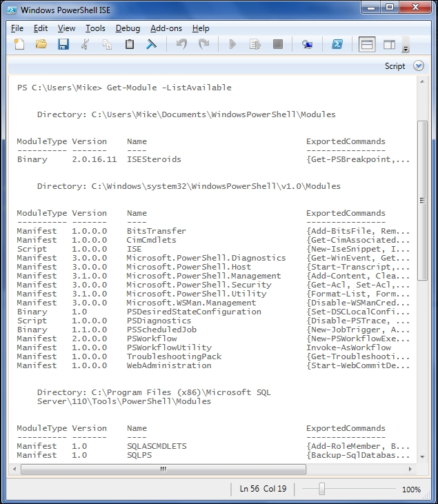This screenshot has height=504, width=438.
Task: Click the 100% zoom level readout
Action: coord(411,490)
